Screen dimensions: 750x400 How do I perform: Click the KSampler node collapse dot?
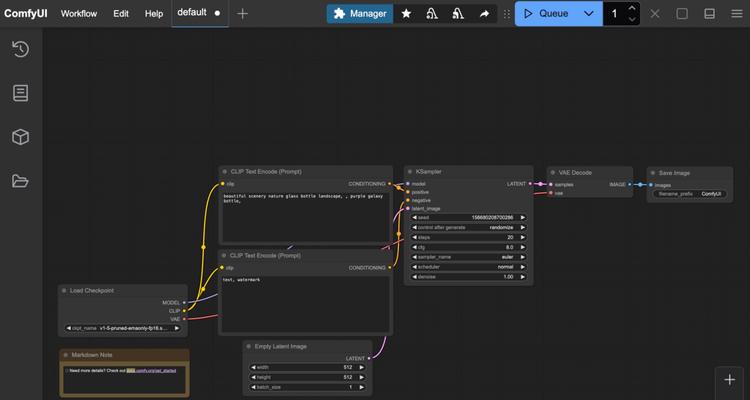click(410, 172)
